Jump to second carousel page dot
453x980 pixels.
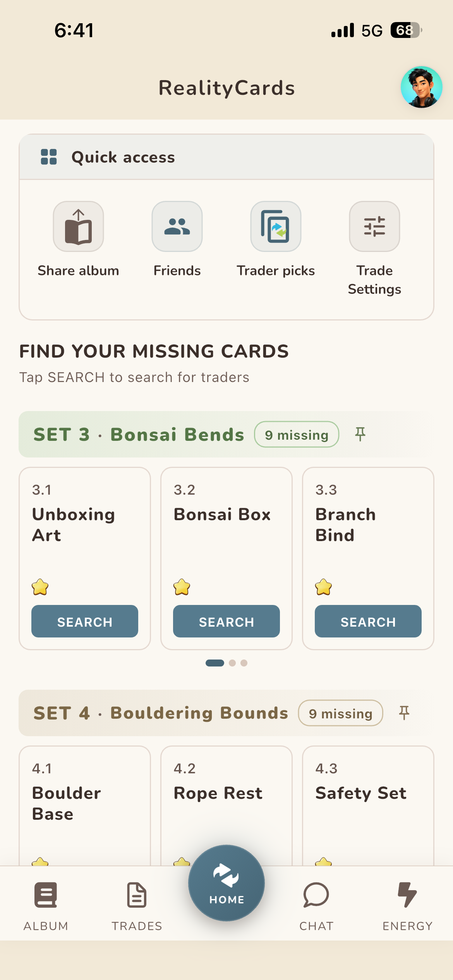point(232,663)
